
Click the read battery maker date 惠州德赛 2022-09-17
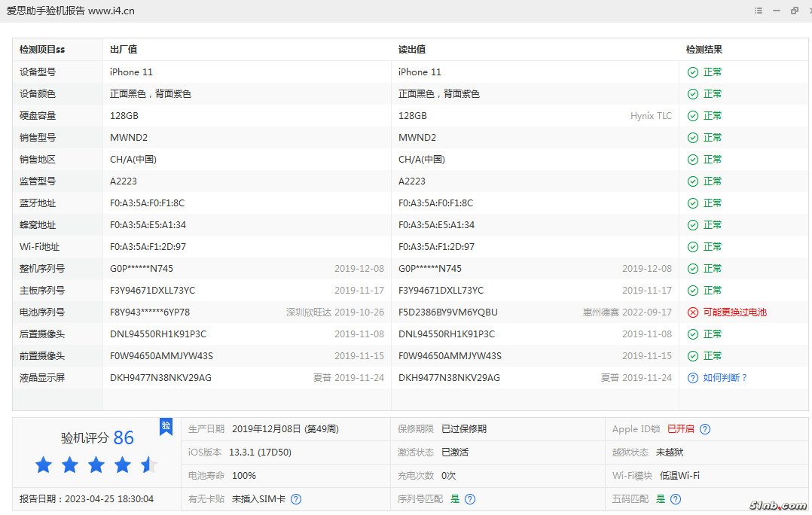coord(627,312)
